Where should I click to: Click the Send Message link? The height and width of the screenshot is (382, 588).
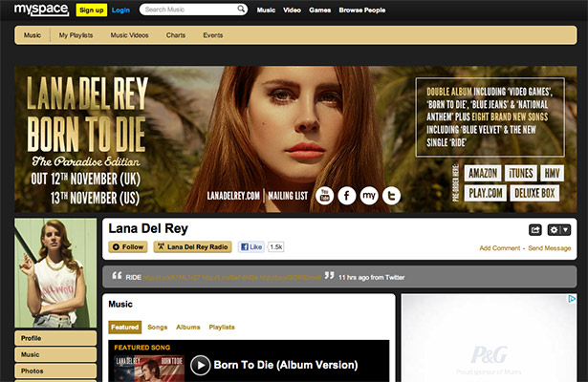550,248
